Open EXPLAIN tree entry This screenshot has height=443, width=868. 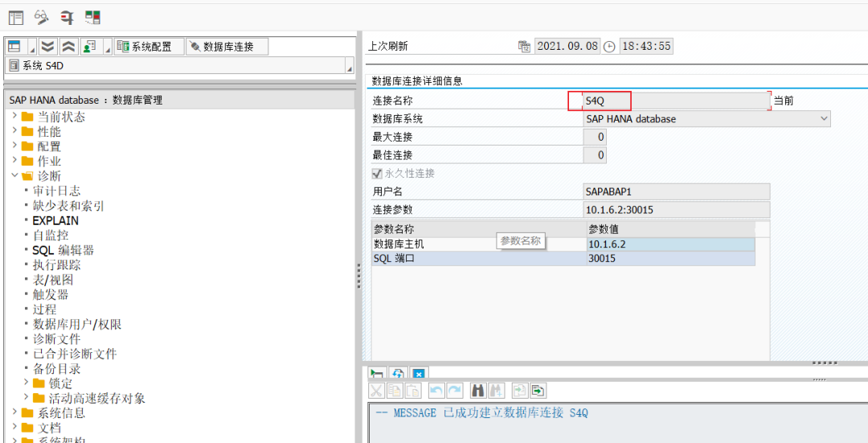(x=55, y=220)
